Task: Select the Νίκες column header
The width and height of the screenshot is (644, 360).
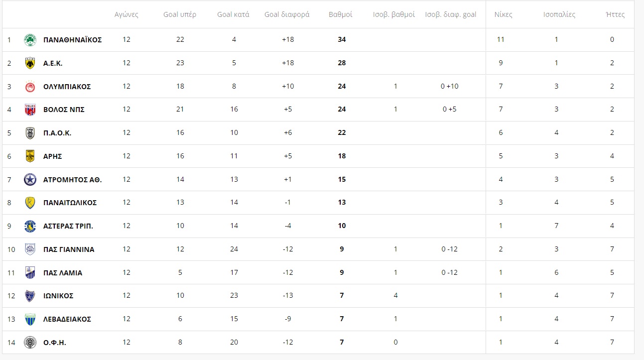Action: point(504,14)
